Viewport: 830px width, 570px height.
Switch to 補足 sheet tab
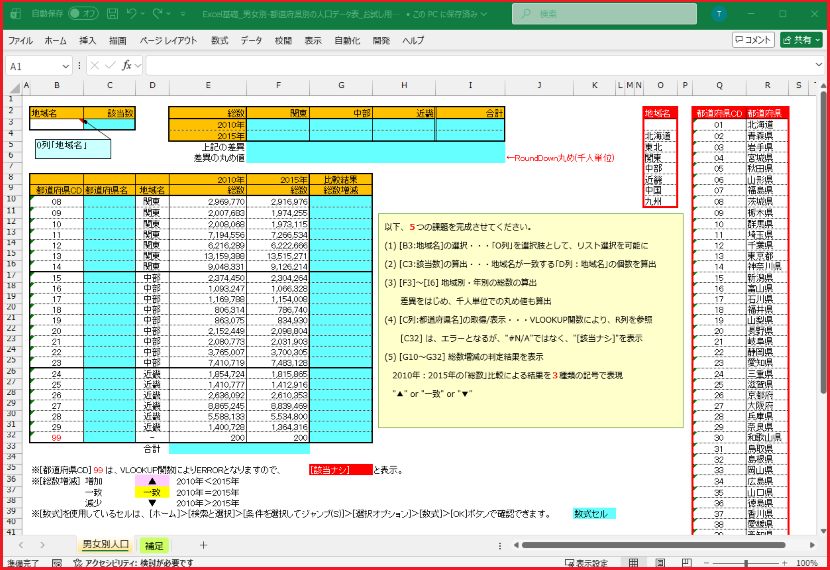click(x=154, y=545)
